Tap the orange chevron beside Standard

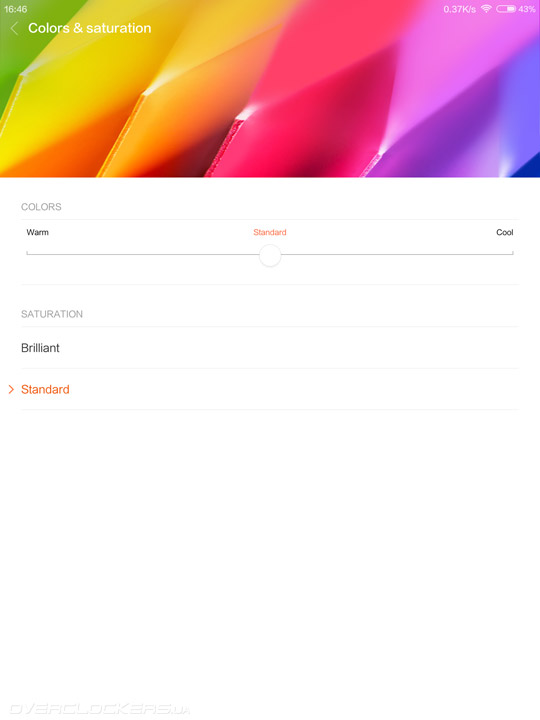click(11, 389)
